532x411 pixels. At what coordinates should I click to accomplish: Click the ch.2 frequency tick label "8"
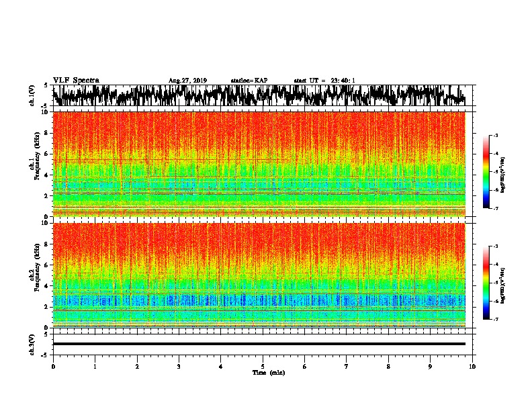[x=47, y=244]
